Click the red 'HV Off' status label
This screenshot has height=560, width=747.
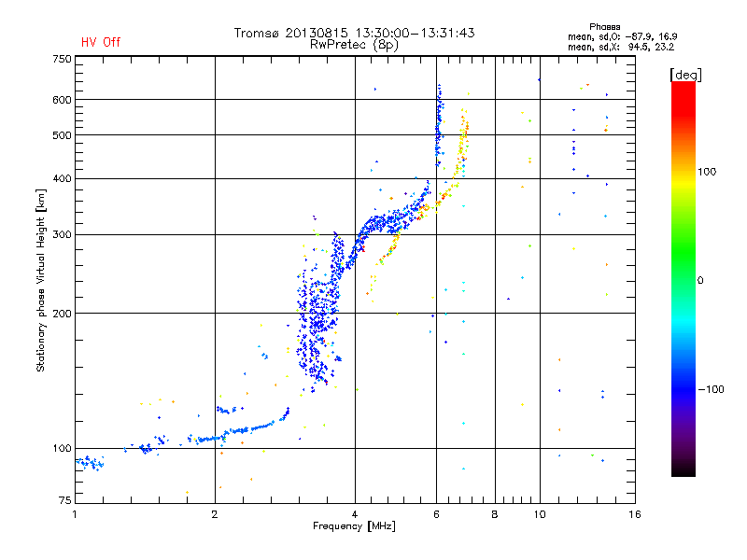coord(101,42)
